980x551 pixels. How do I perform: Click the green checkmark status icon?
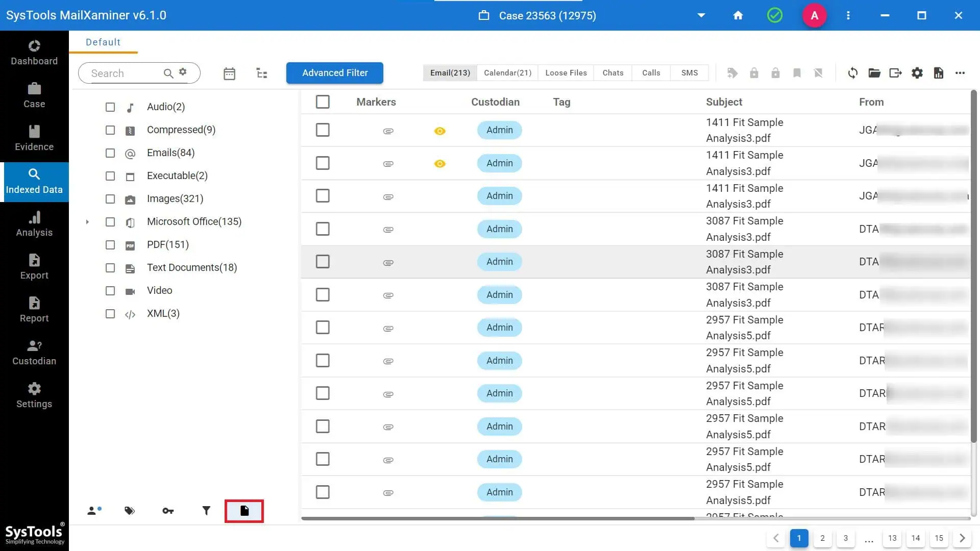[x=775, y=15]
